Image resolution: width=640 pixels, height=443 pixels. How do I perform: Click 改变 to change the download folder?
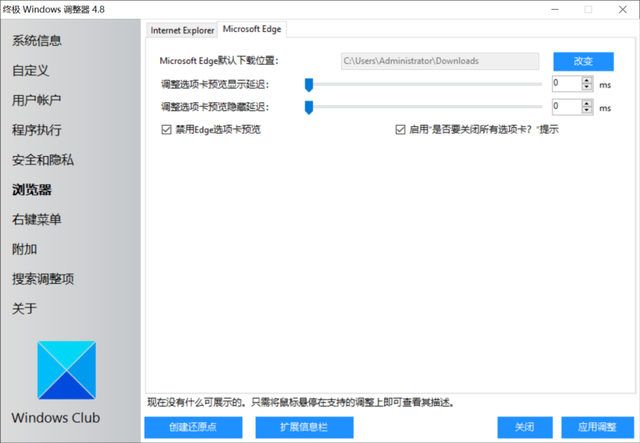[x=583, y=61]
